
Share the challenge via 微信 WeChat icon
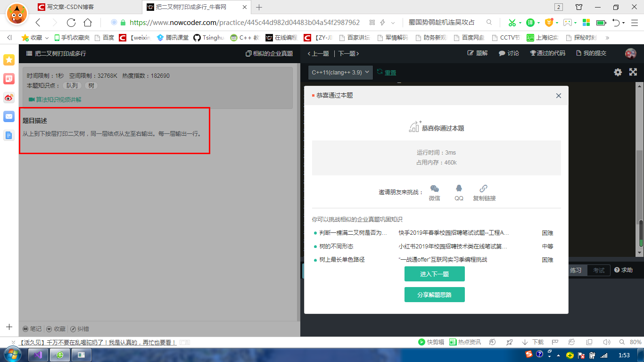(434, 189)
